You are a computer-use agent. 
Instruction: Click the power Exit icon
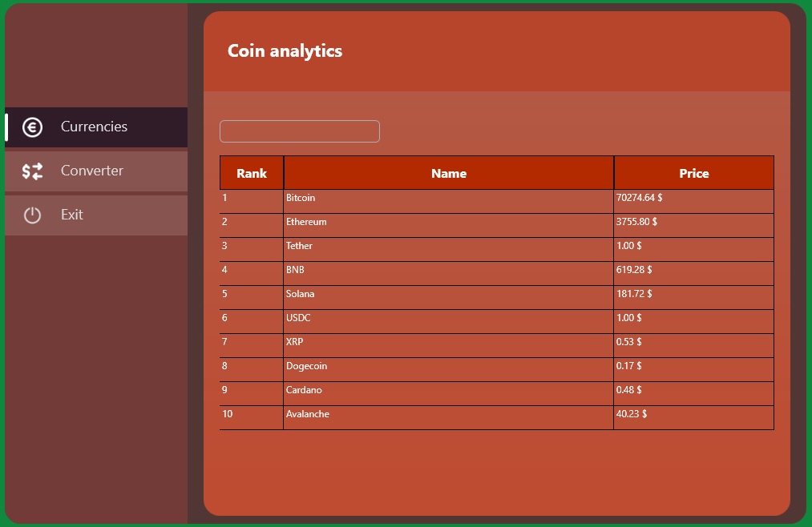point(32,215)
